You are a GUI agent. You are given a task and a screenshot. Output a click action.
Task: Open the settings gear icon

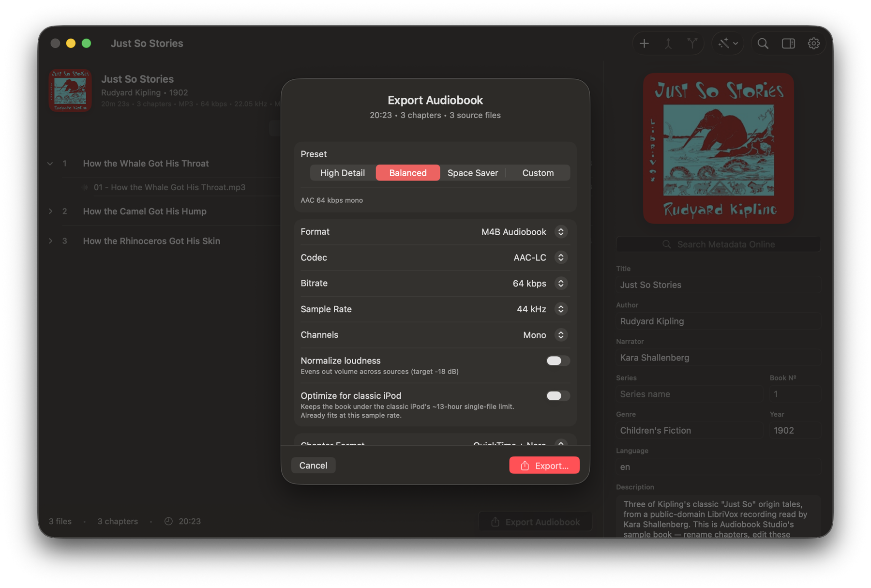point(813,44)
